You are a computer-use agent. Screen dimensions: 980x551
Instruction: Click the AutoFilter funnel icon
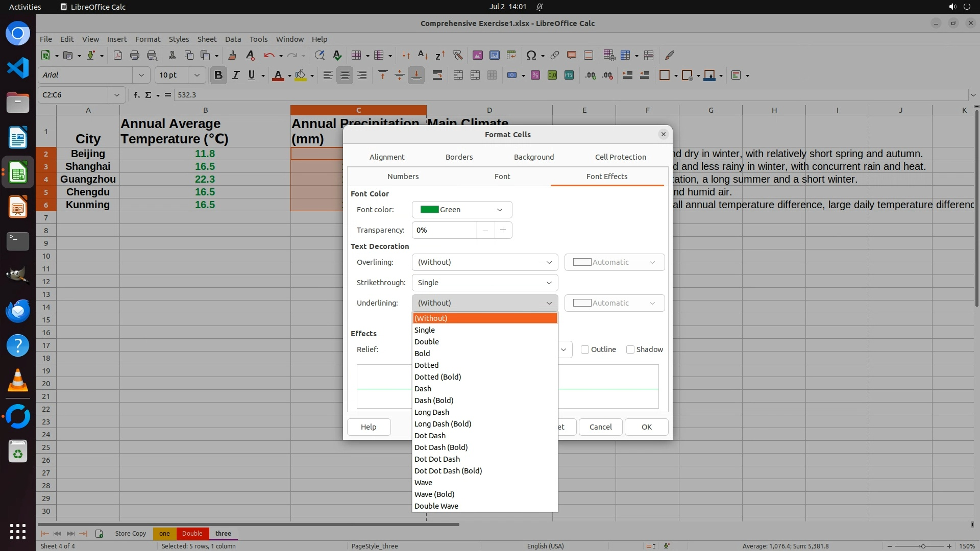457,55
